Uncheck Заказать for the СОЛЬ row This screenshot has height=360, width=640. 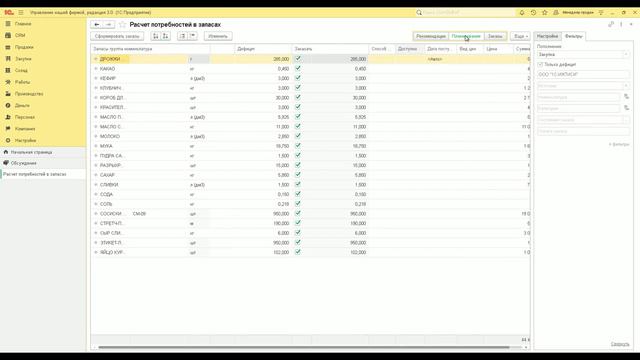(298, 204)
